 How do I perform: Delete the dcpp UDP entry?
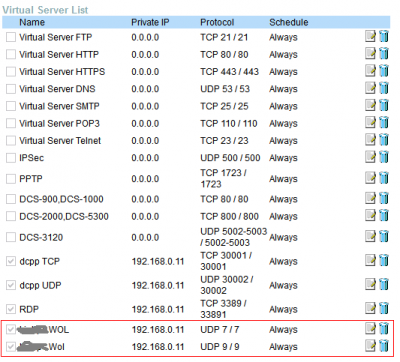(384, 285)
